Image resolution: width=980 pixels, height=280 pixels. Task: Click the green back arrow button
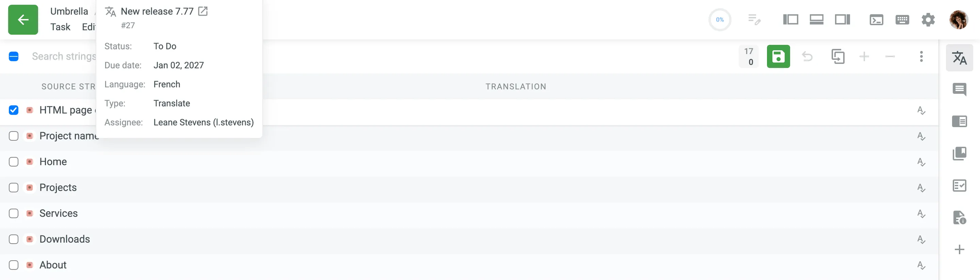click(x=23, y=20)
